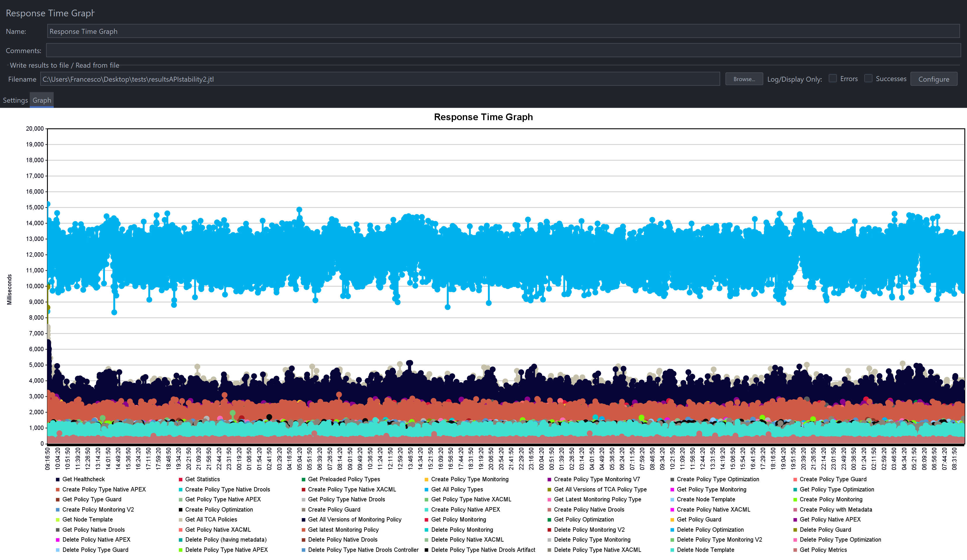Click the Get Statistics legend swatch
967x560 pixels.
180,480
